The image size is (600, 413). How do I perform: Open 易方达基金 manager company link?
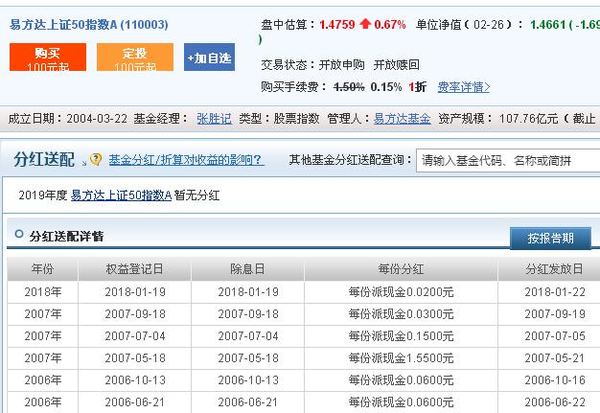(x=402, y=119)
